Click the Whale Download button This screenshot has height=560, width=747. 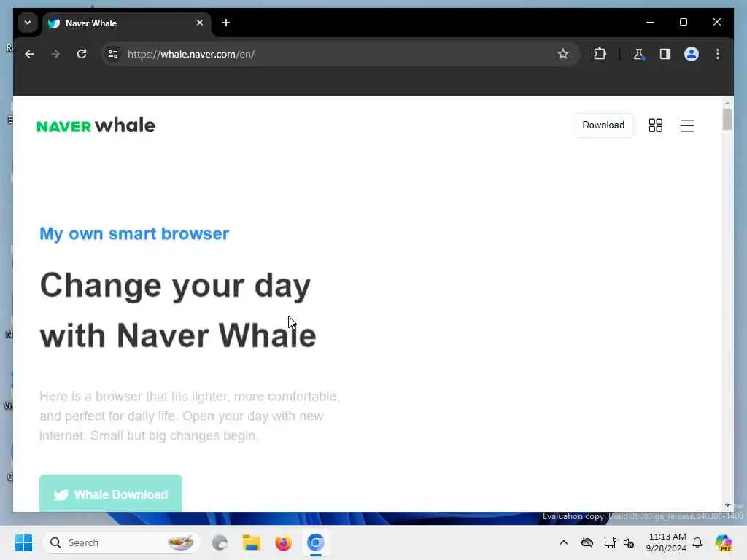111,494
